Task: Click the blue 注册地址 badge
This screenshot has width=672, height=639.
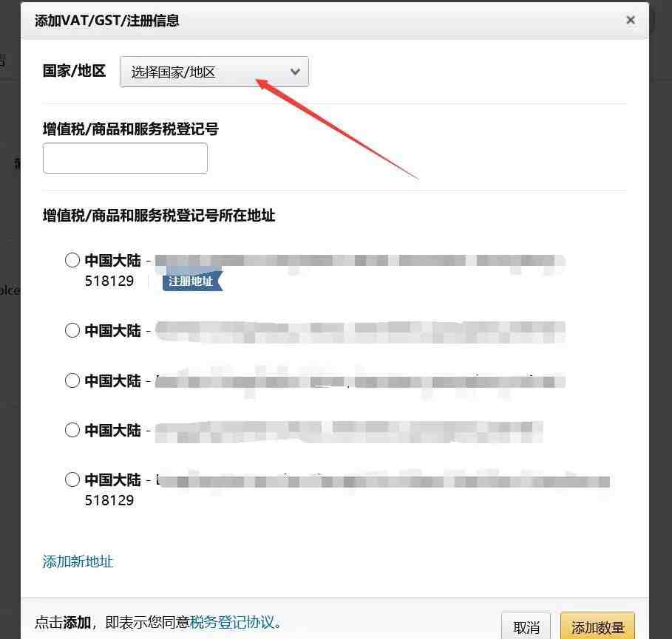Action: coord(192,281)
